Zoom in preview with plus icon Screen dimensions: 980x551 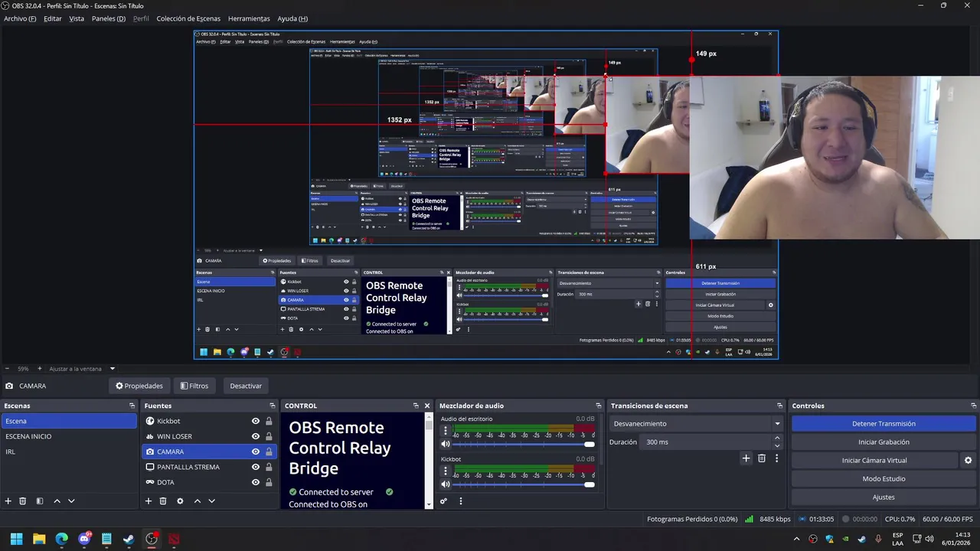pyautogui.click(x=40, y=369)
